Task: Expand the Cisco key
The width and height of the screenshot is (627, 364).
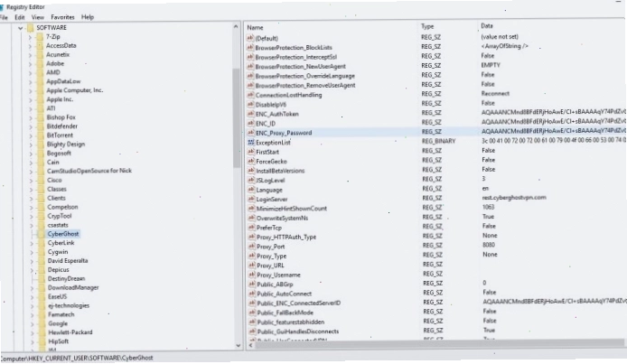Action: (32, 181)
